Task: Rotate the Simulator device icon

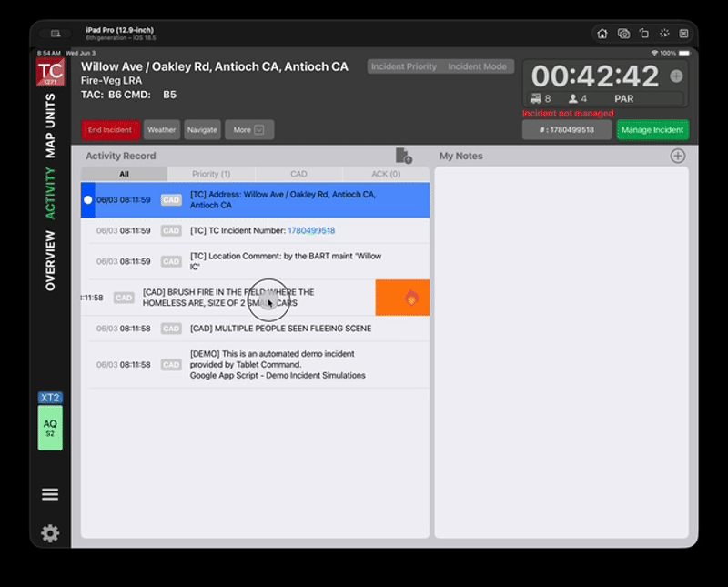Action: (x=644, y=34)
